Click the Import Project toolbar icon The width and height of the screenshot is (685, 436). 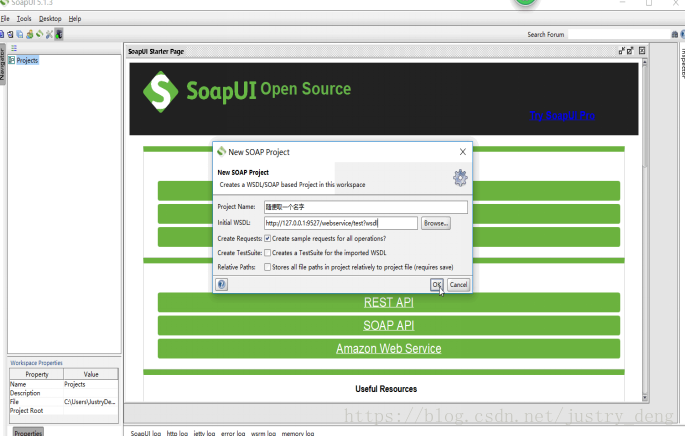pos(10,34)
